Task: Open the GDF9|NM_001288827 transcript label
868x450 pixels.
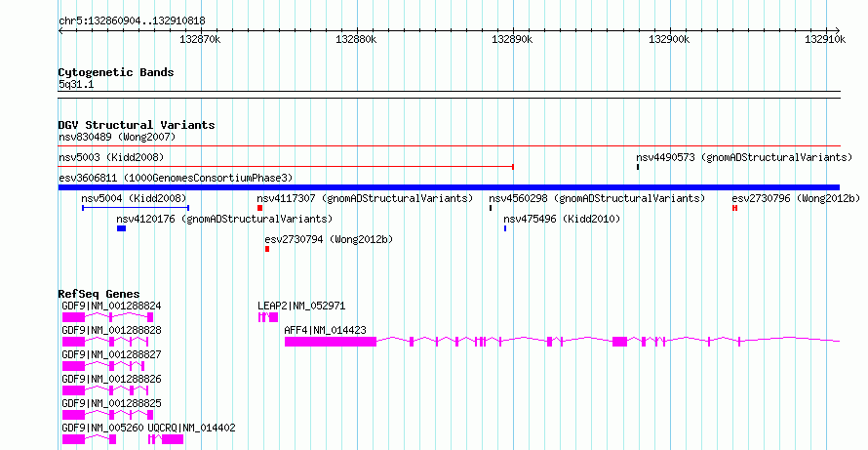Action: (x=112, y=354)
